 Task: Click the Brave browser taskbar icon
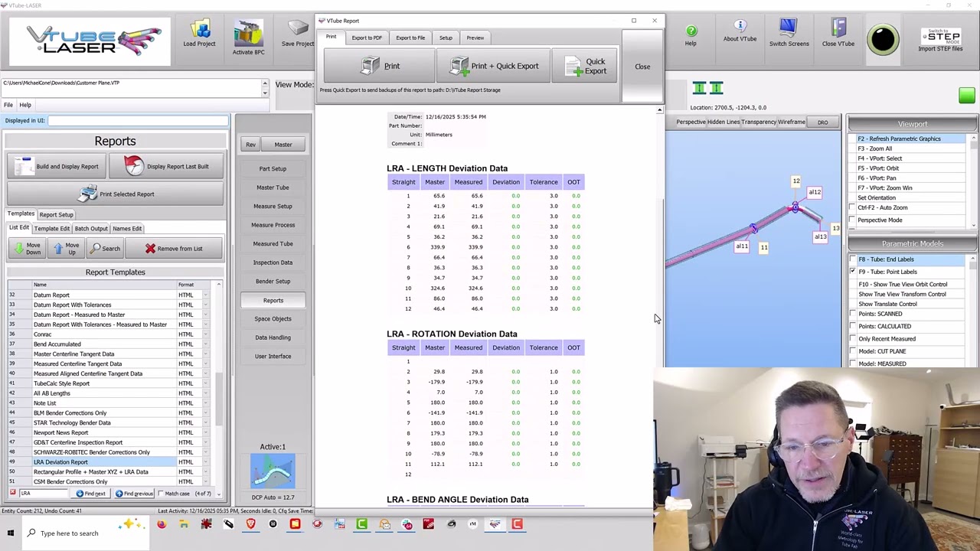click(x=250, y=524)
